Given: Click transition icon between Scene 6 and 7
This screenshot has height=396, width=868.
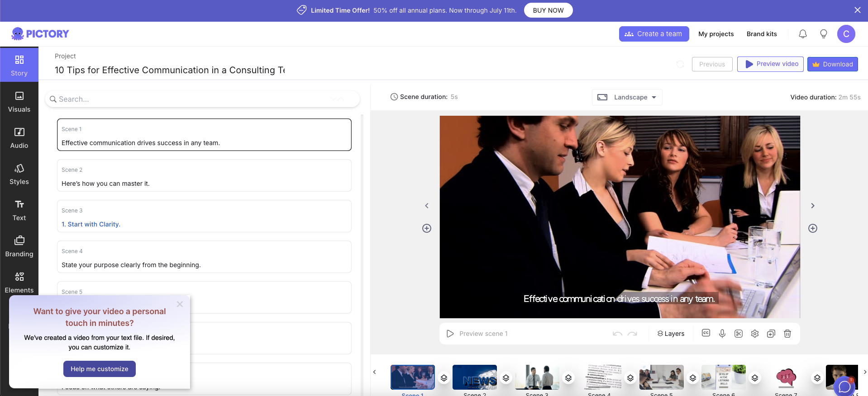Looking at the screenshot, I should (x=755, y=378).
